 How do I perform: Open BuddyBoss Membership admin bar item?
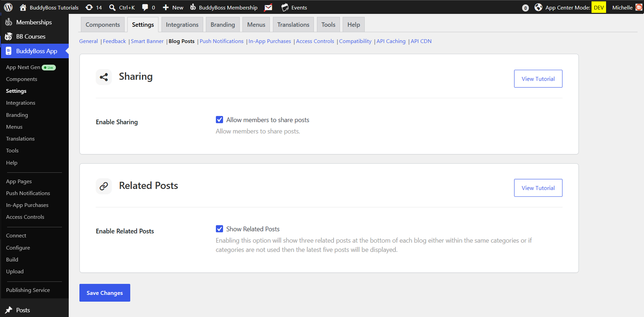(223, 7)
